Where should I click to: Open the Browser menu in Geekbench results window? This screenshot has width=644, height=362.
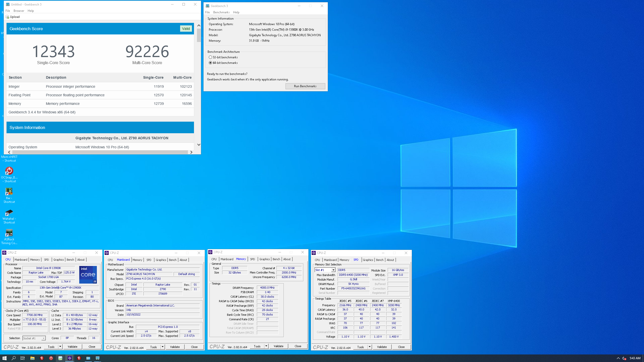(19, 11)
